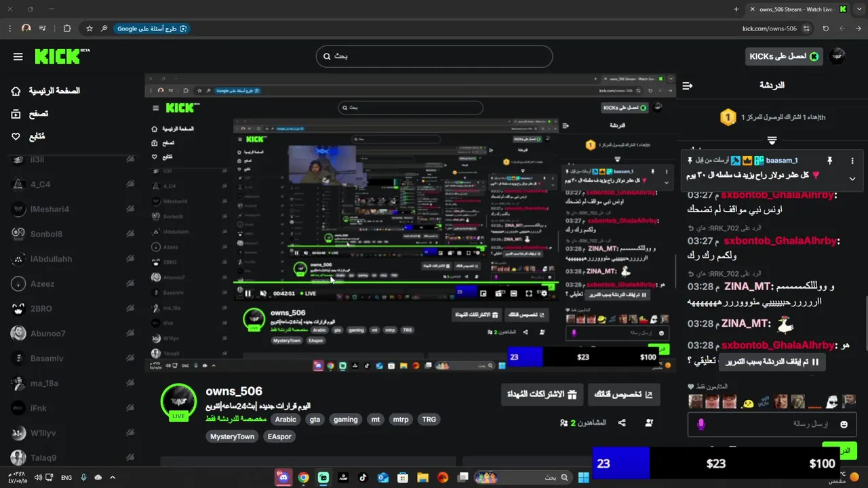868x488 pixels.
Task: Click kick.com/owns-506 address bar
Action: pyautogui.click(x=769, y=28)
